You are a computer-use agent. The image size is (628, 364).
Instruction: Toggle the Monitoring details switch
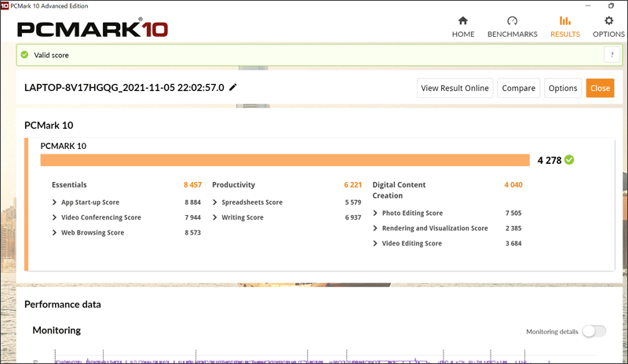594,331
